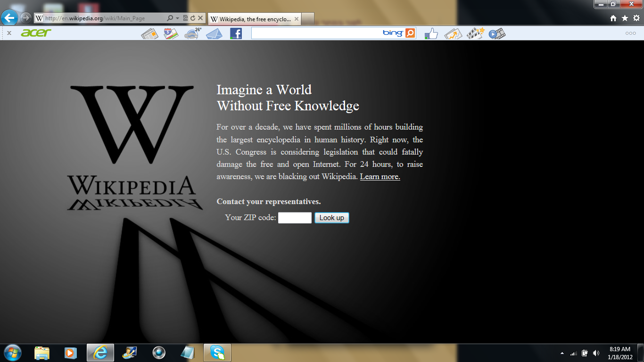Image resolution: width=644 pixels, height=362 pixels.
Task: Open the Facebook icon in Acer toolbar
Action: (236, 33)
